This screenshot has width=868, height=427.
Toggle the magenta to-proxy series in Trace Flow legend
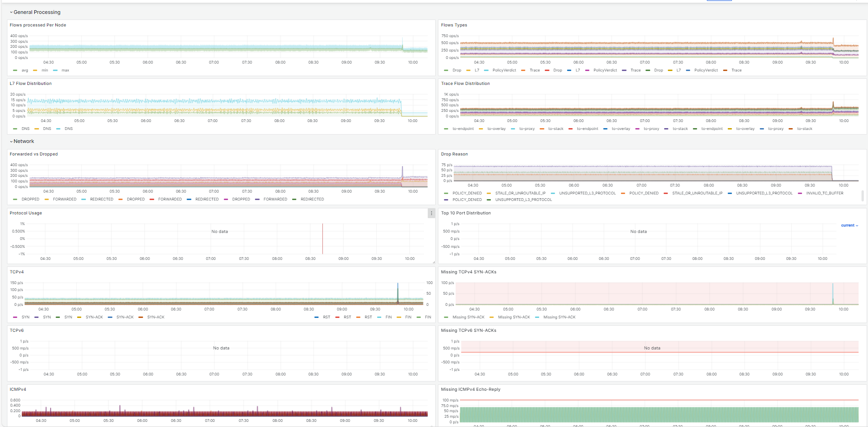[x=652, y=129]
